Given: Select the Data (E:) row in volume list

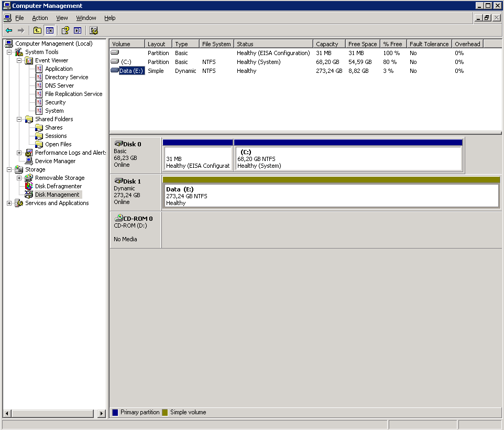Looking at the screenshot, I should pyautogui.click(x=305, y=71).
